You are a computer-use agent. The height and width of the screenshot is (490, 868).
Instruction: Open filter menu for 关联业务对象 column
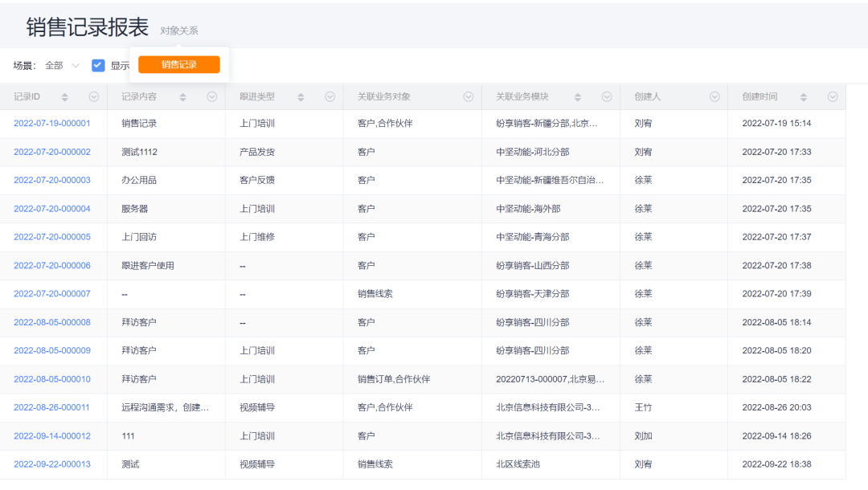(469, 96)
